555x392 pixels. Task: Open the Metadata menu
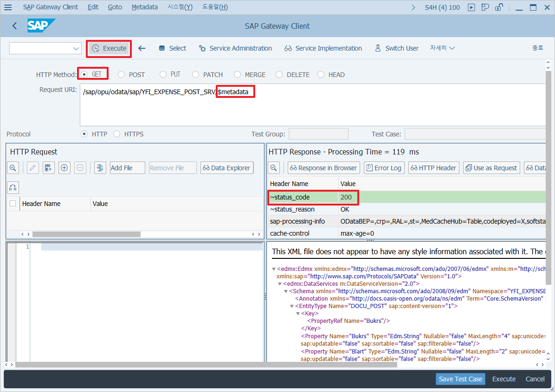(145, 7)
